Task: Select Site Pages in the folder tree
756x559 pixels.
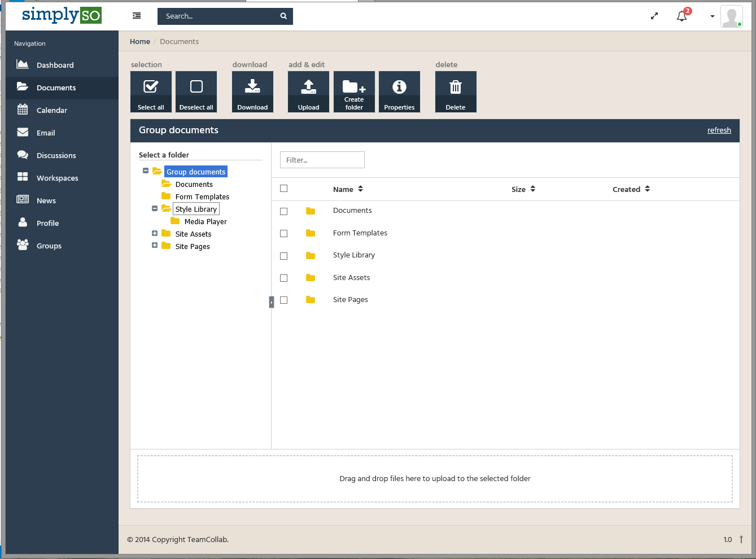Action: 193,247
